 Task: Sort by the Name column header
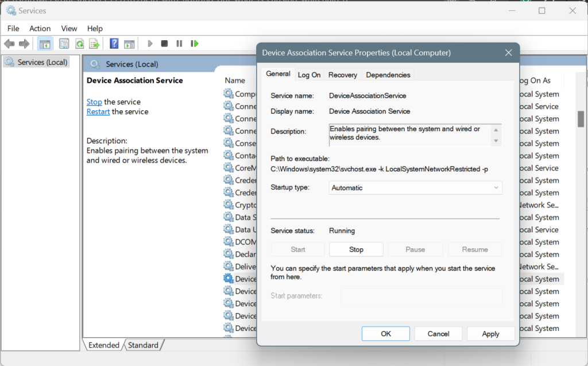click(x=235, y=80)
